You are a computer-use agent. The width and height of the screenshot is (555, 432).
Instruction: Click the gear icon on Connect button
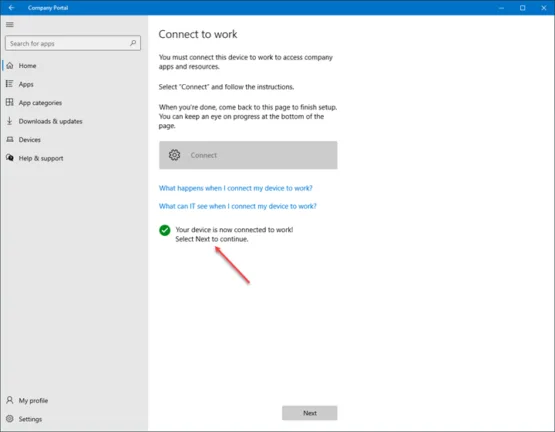coord(174,155)
